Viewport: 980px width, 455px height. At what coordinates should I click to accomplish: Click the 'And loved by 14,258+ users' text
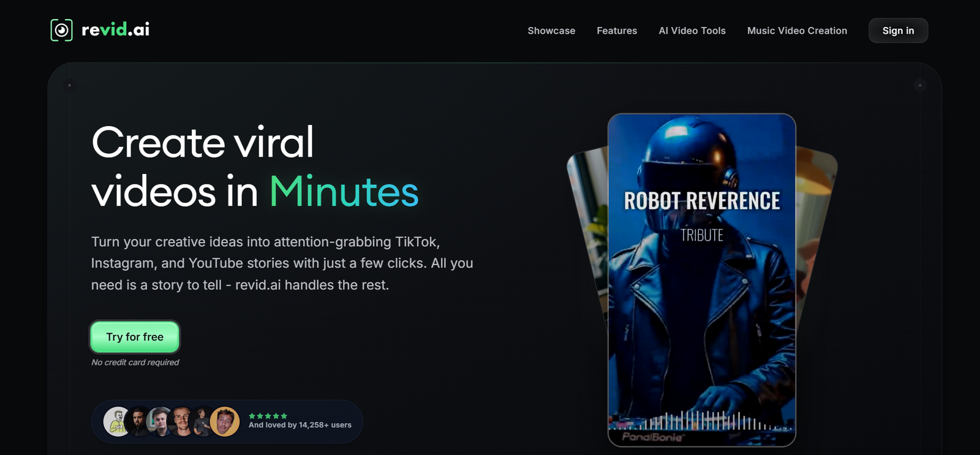[x=300, y=425]
